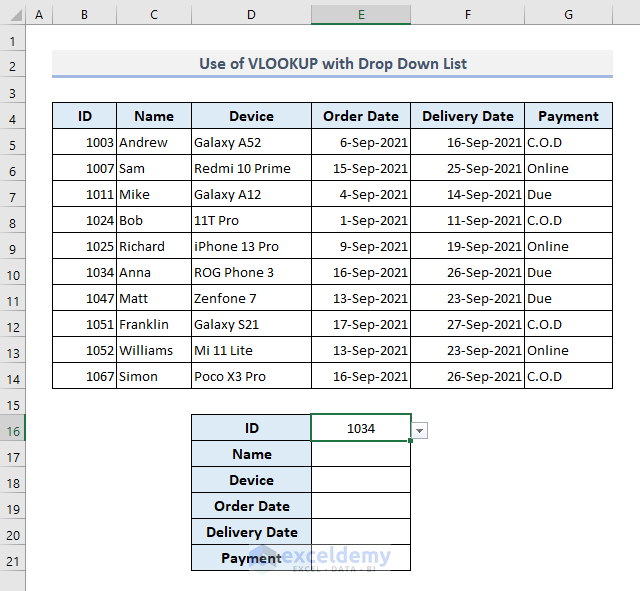Click the 'Device' label in row 18

click(251, 480)
